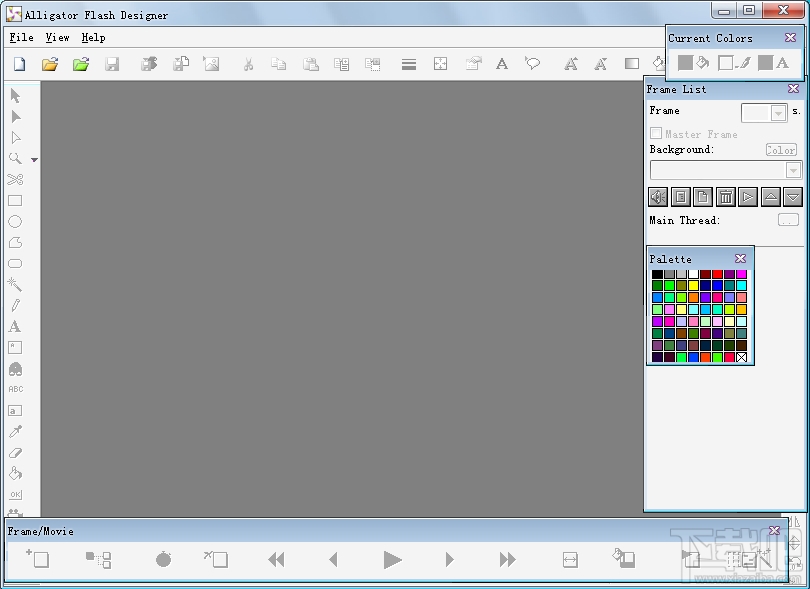This screenshot has width=810, height=589.
Task: Click the add frame icon in Frame/Movie
Action: [x=38, y=559]
